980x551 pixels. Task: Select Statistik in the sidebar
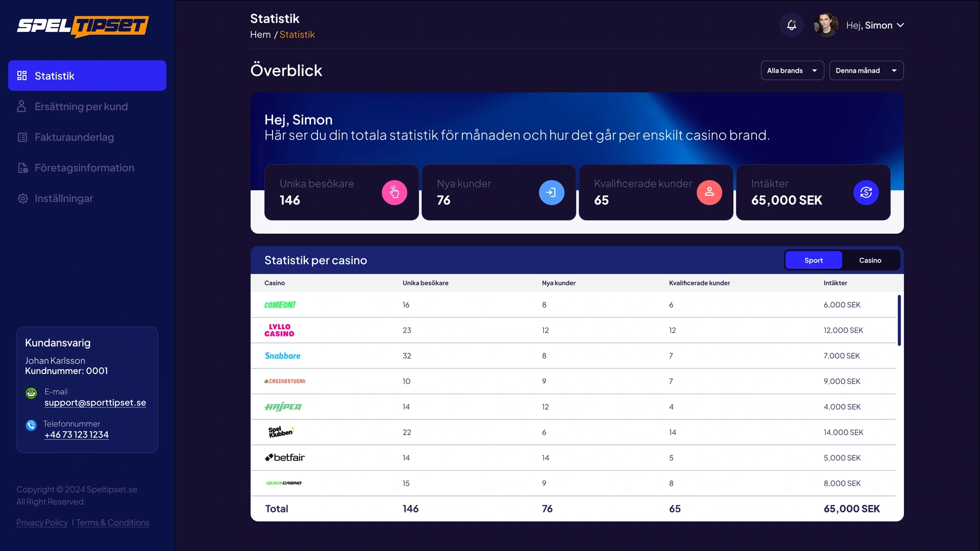click(87, 75)
